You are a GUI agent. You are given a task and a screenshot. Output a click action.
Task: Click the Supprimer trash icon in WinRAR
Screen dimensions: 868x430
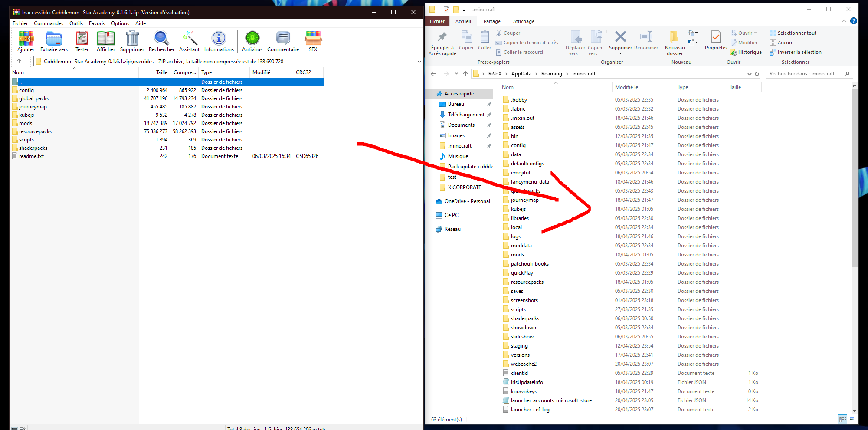pos(132,42)
